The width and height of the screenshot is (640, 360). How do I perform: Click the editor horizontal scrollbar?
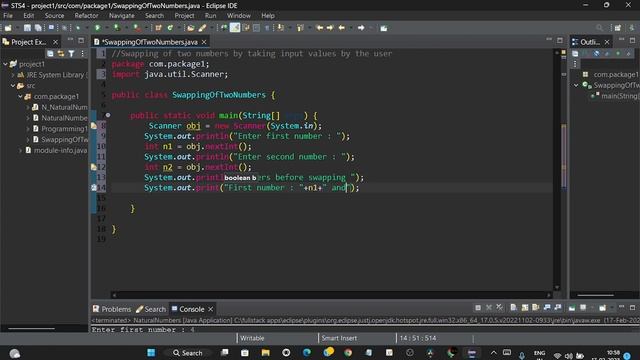click(x=331, y=295)
